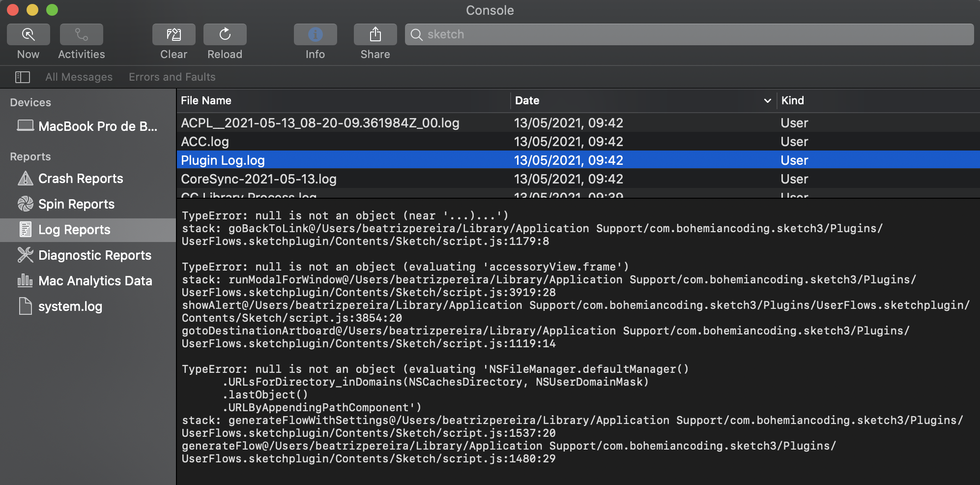
Task: Open the Share toolbar icon
Action: pos(375,34)
